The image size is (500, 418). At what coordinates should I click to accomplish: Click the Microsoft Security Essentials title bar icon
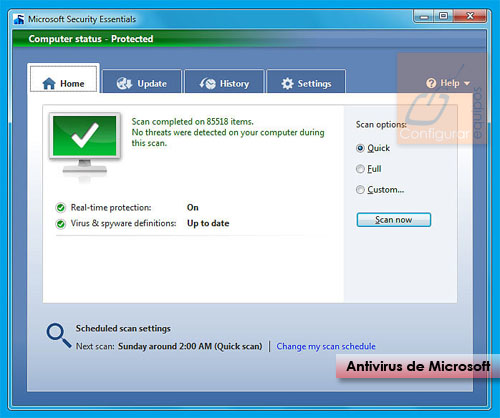point(19,19)
